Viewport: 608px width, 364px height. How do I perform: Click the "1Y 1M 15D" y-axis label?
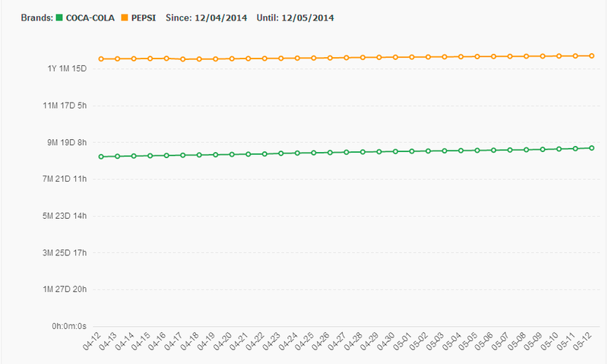point(68,68)
